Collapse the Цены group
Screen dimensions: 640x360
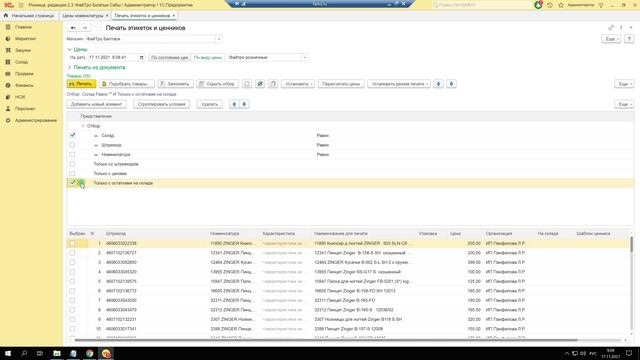click(x=69, y=49)
